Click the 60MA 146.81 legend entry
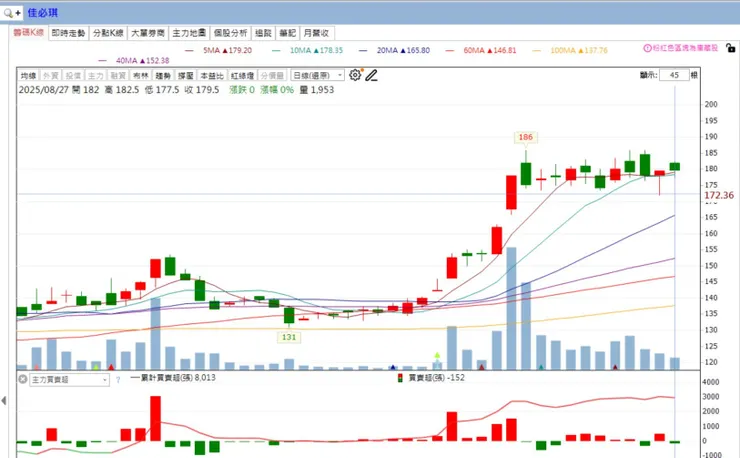This screenshot has height=458, width=740. point(481,50)
